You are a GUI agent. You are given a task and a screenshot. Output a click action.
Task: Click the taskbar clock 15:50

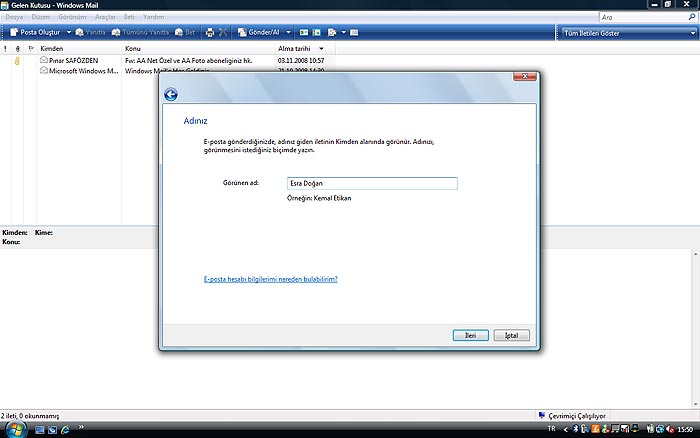[x=685, y=430]
